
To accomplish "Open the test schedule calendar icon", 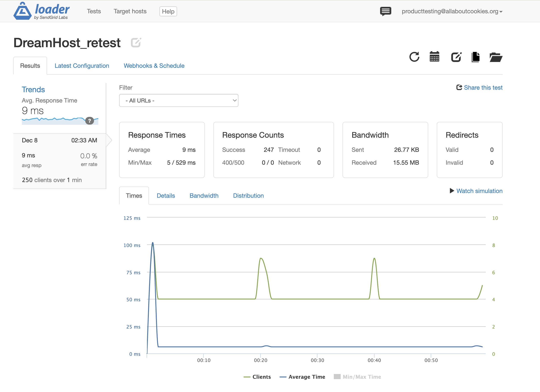I will [434, 57].
